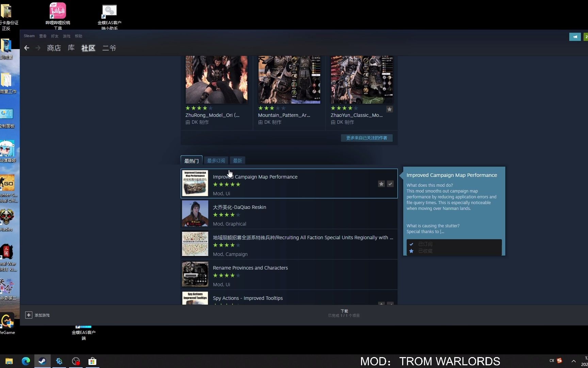Open the 下载 downloads status
The width and height of the screenshot is (588, 368).
[x=344, y=313]
